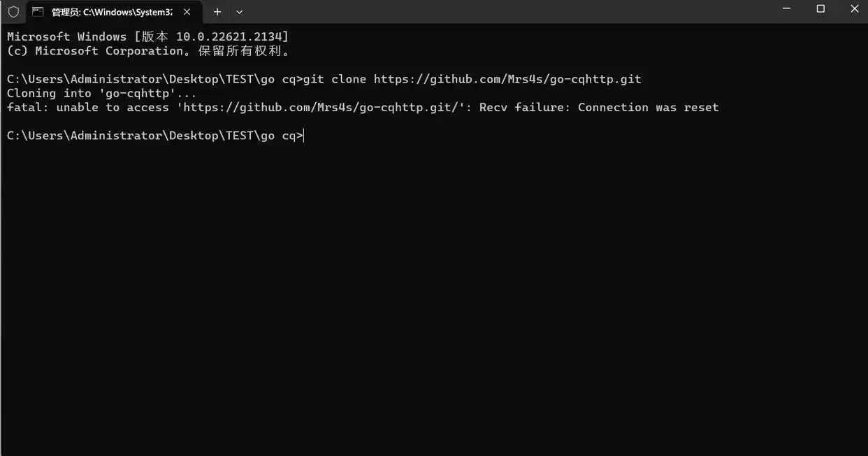Click the command prompt tab icon

click(38, 12)
